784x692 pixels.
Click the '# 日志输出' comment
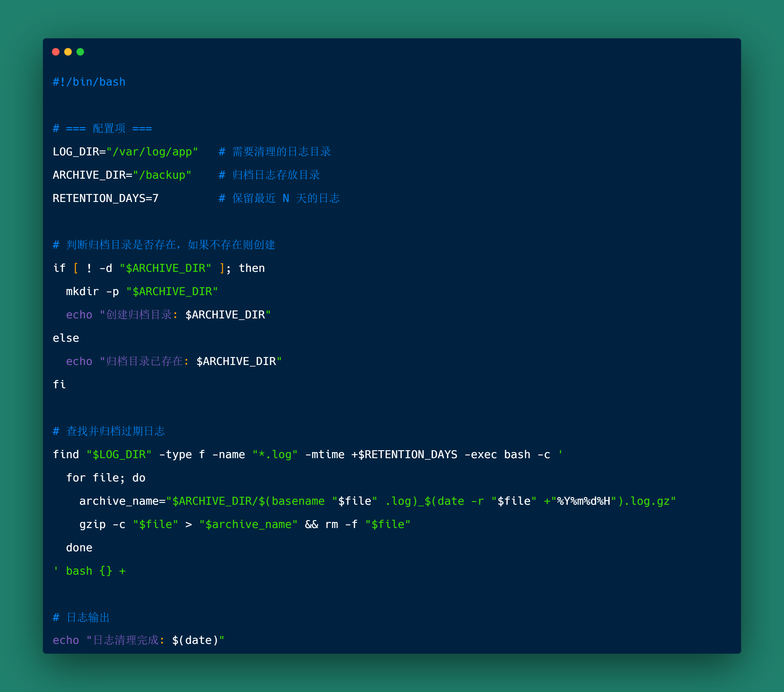[x=81, y=618]
